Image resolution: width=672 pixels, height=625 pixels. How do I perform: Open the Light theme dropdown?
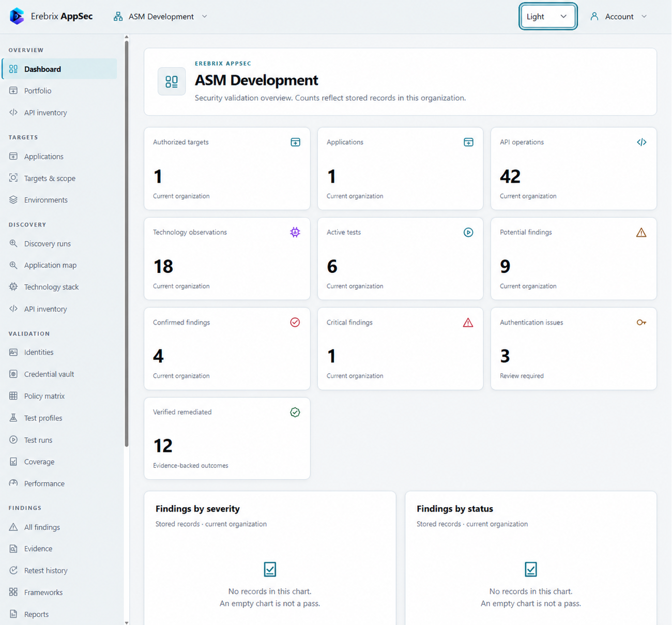[x=547, y=17]
